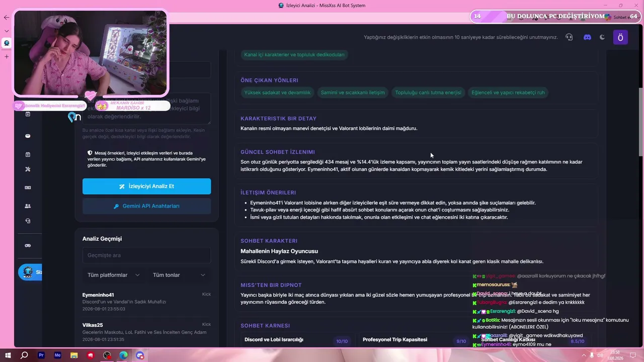
Task: Click the support headset icon in header
Action: (x=569, y=37)
